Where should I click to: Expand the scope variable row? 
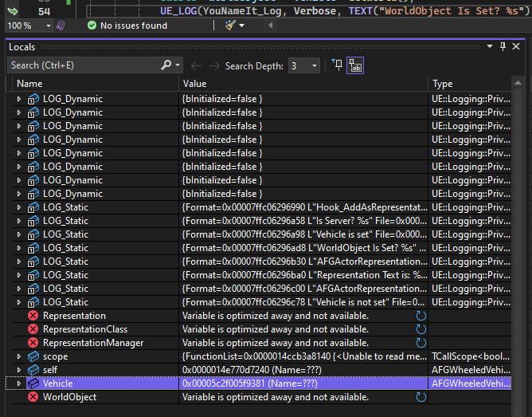point(19,356)
